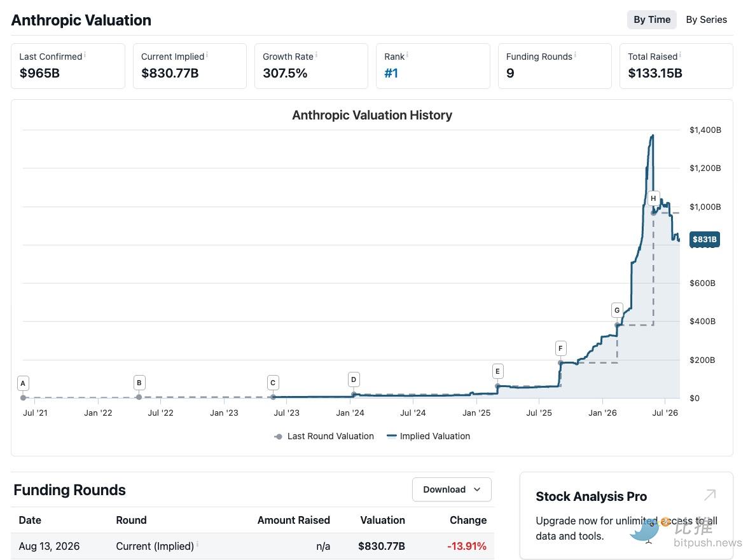Viewport: 755px width, 560px height.
Task: Click the Last Confirmed $965B card
Action: 68,66
